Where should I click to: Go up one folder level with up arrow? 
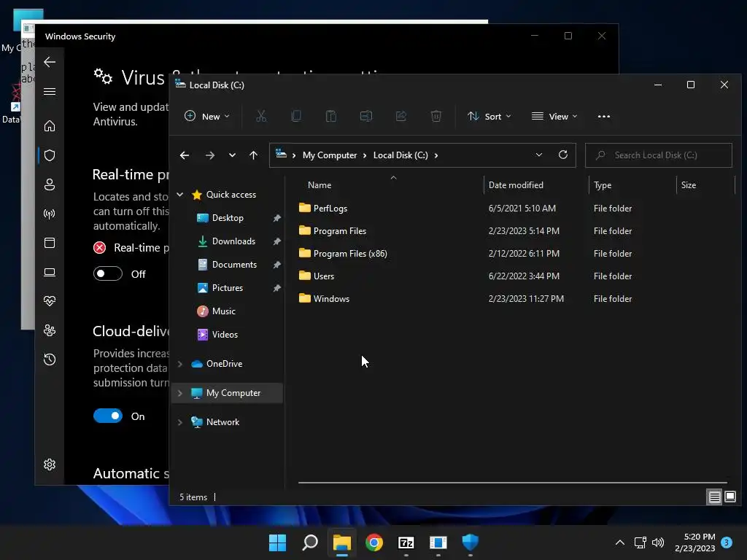[253, 155]
